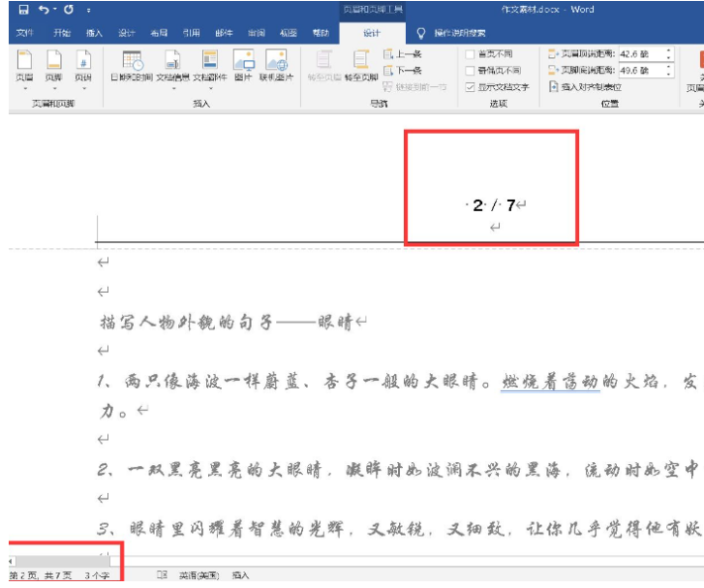This screenshot has width=704, height=588.
Task: Increase 页眉顶端距离 with up arrow
Action: point(669,50)
